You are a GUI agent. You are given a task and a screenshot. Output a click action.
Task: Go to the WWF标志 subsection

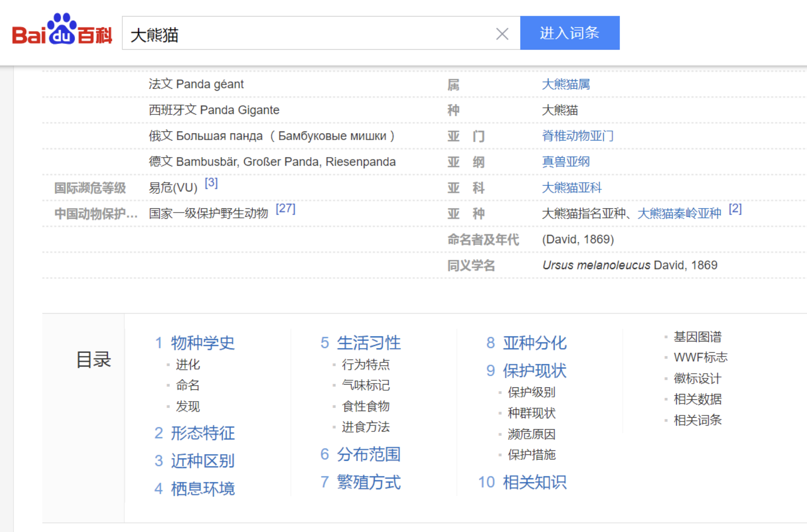(x=700, y=357)
